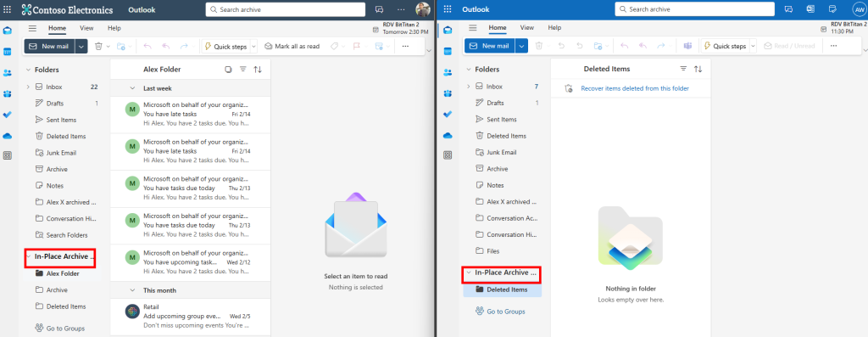This screenshot has width=868, height=337.
Task: Open app launcher in Contoso window
Action: (x=7, y=9)
